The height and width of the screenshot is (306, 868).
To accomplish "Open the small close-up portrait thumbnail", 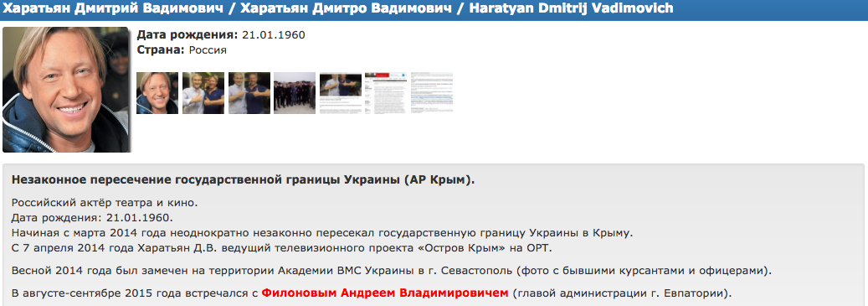I will point(157,93).
